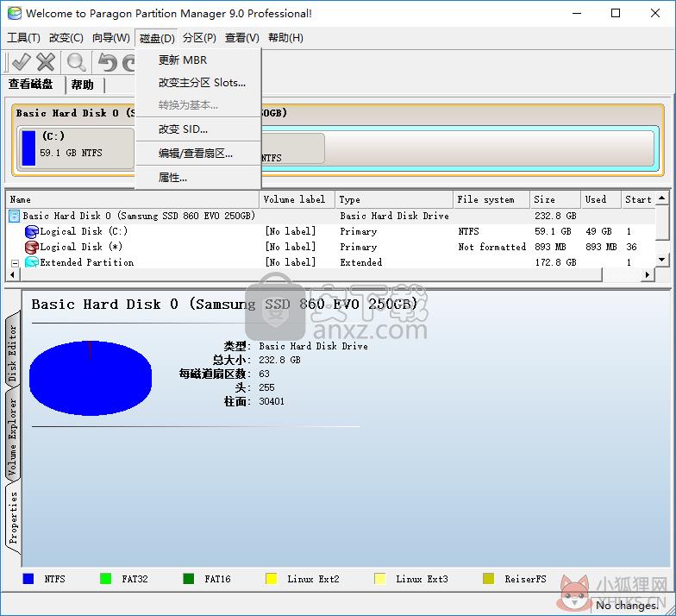Click the NTFS blue legend swatch

click(x=28, y=579)
